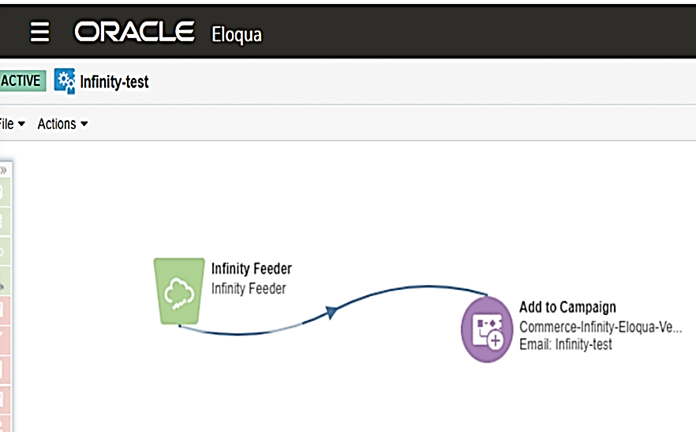
Task: Click the program gear icon beside Infinity-test
Action: tap(65, 81)
